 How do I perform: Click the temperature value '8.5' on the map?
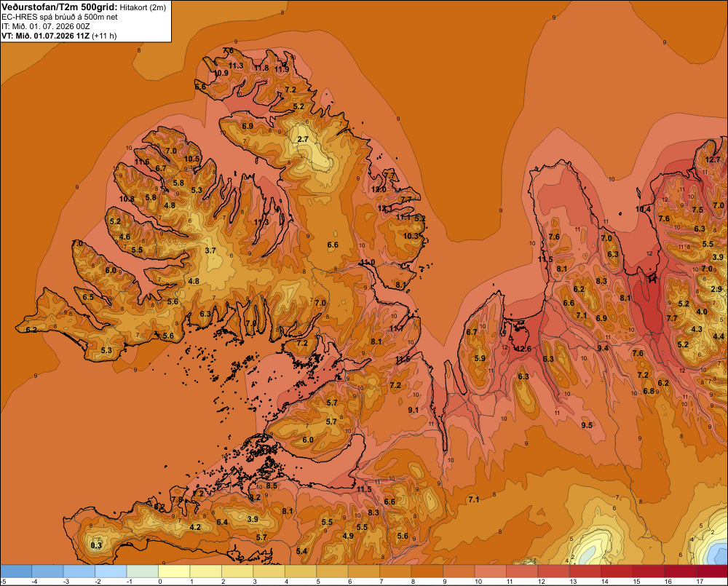click(272, 486)
